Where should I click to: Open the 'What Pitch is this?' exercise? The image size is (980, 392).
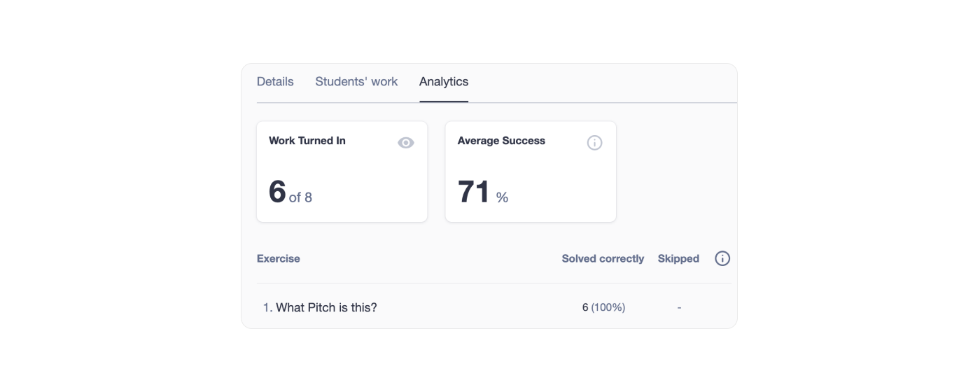click(326, 307)
